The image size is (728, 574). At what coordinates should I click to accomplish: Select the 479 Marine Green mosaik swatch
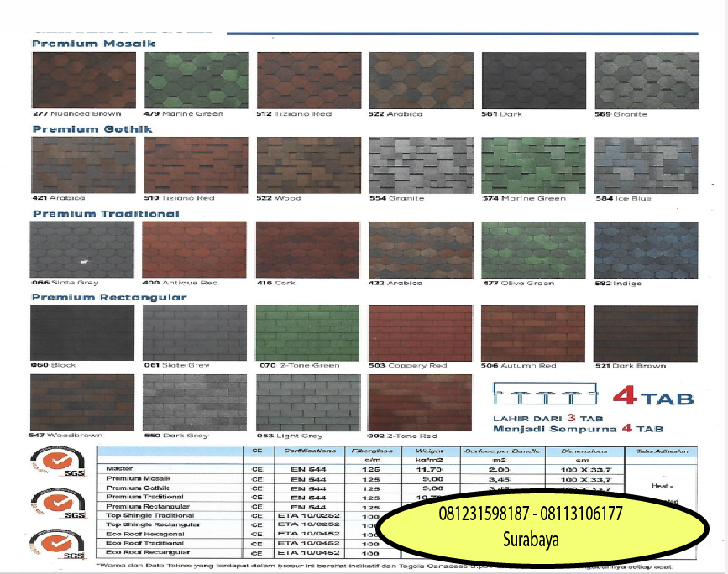tap(196, 80)
